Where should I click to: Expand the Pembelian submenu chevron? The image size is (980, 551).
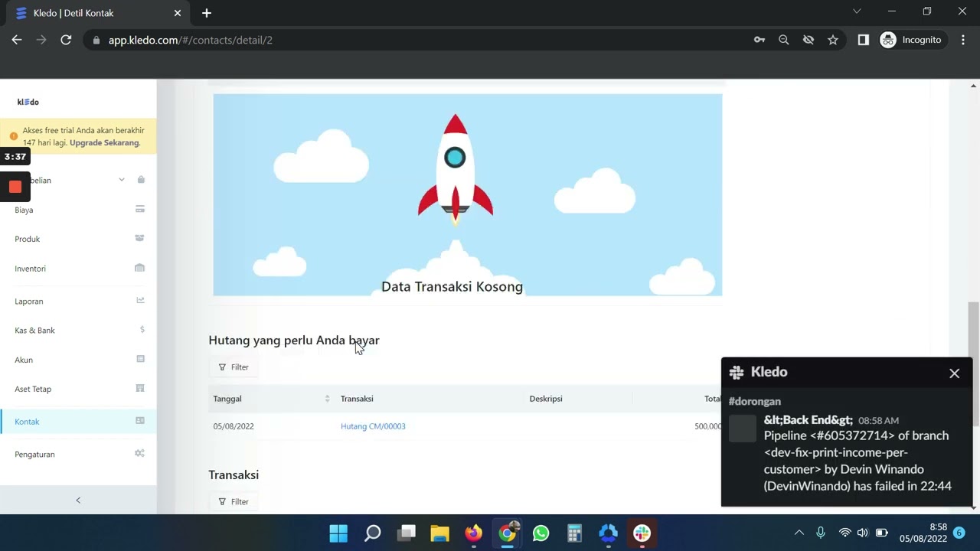click(121, 180)
